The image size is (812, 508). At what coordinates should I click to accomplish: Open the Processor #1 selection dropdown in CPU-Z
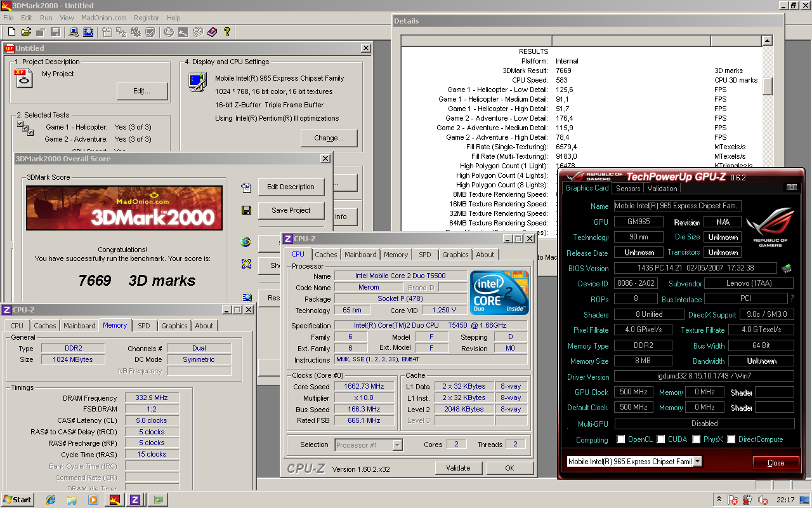397,445
